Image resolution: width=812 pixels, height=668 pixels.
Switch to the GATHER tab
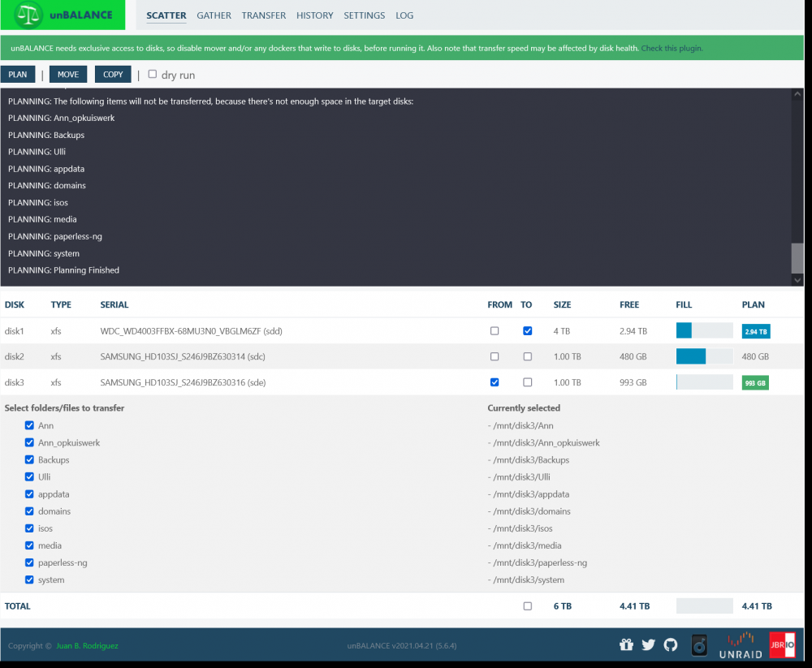click(214, 15)
